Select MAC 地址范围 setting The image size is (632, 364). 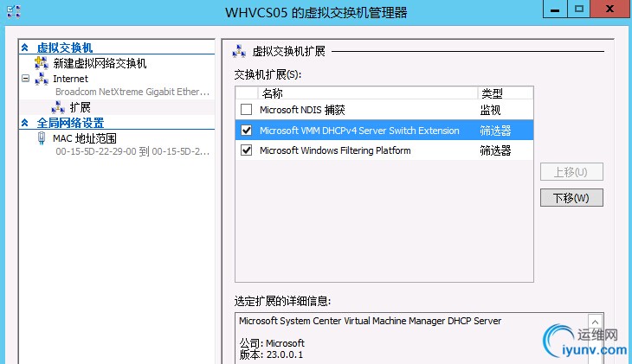[x=85, y=138]
